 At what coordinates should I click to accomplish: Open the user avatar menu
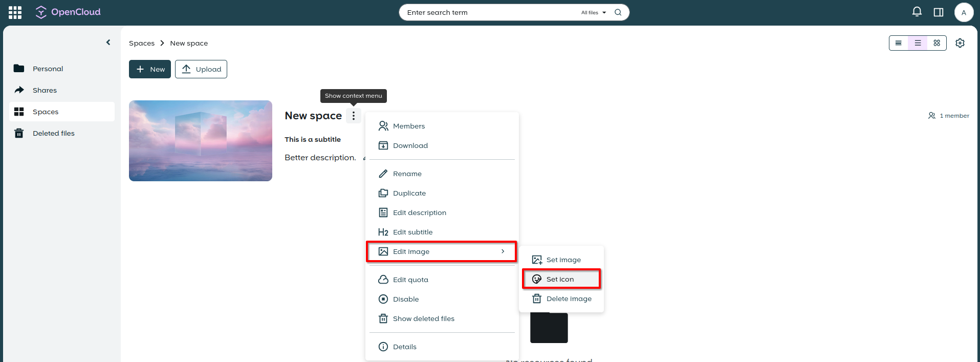pos(963,12)
